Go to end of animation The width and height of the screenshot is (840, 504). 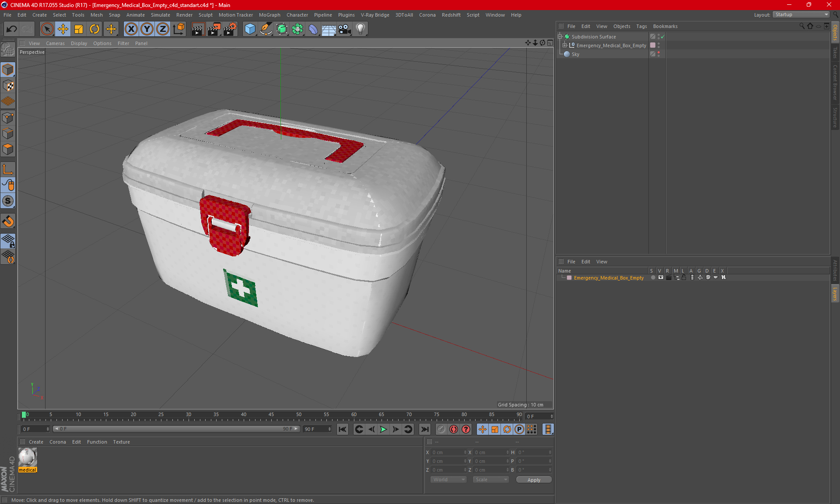coord(424,429)
